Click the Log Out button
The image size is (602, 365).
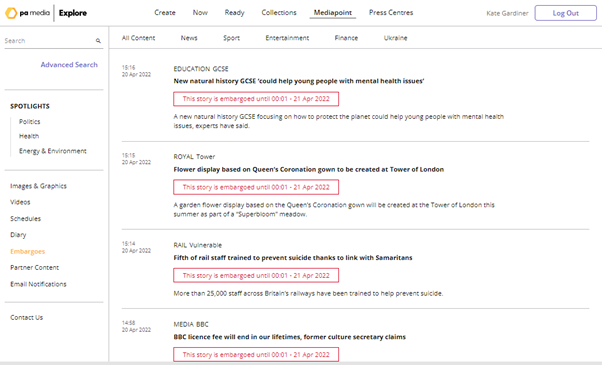pyautogui.click(x=566, y=13)
